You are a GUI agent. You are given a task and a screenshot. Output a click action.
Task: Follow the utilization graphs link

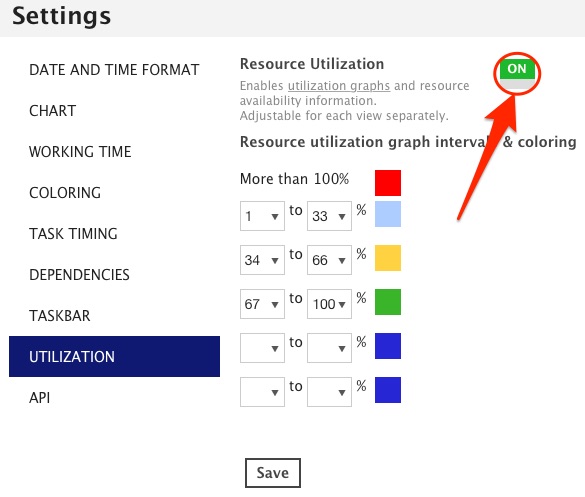(x=339, y=86)
